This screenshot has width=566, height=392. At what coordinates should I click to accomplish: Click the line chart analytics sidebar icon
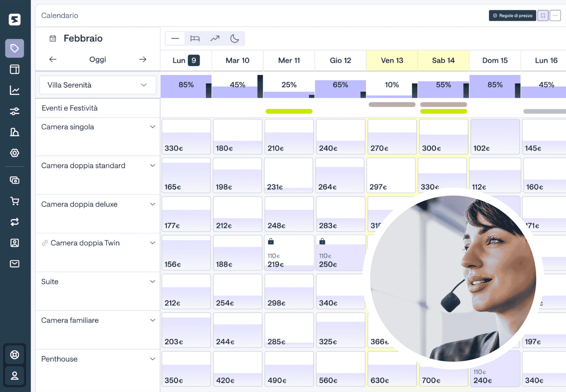click(x=15, y=90)
